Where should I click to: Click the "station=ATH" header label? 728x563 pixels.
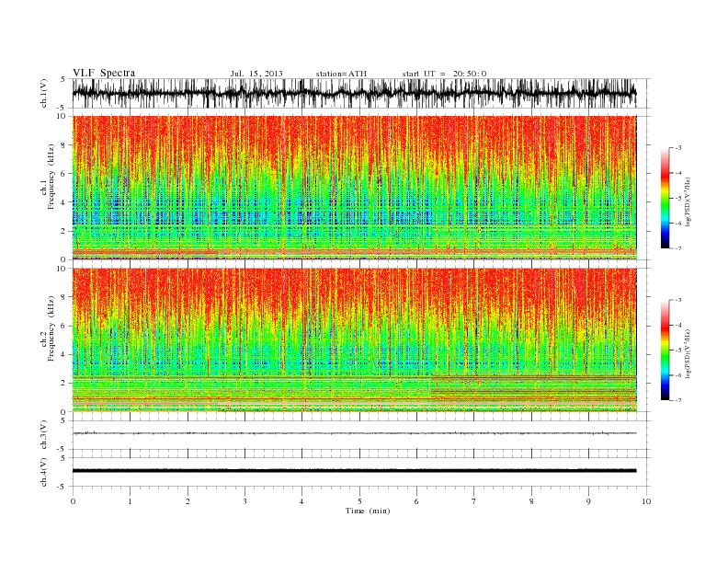coord(341,74)
